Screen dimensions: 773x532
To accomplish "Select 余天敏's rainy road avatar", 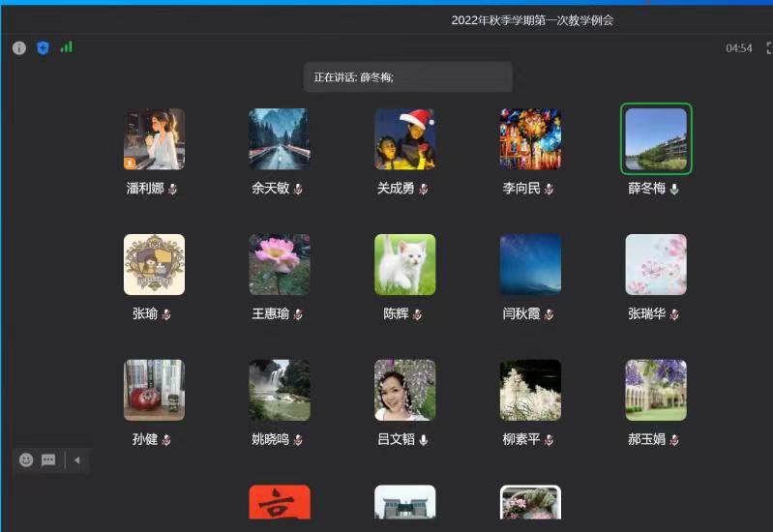I will [280, 138].
